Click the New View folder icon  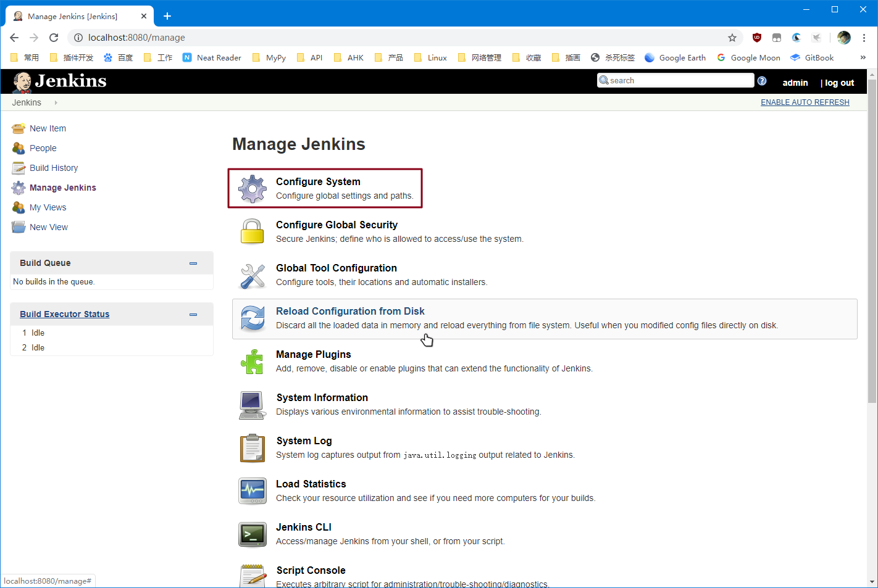point(19,227)
